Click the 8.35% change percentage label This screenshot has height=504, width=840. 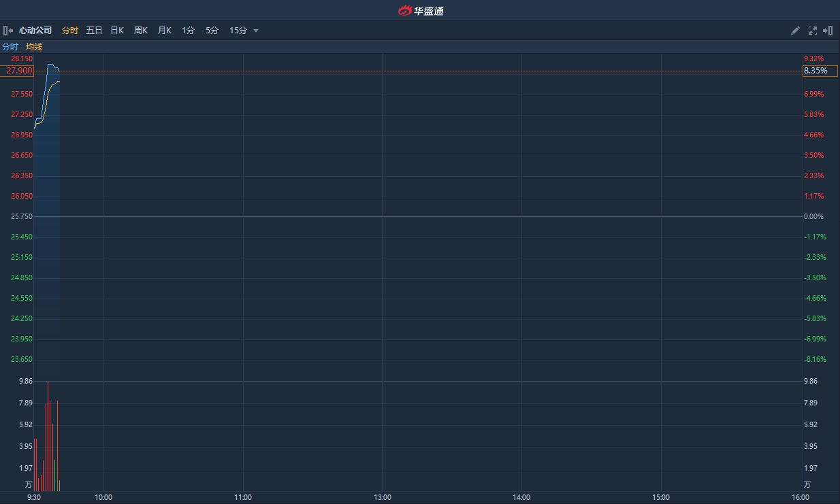[815, 71]
